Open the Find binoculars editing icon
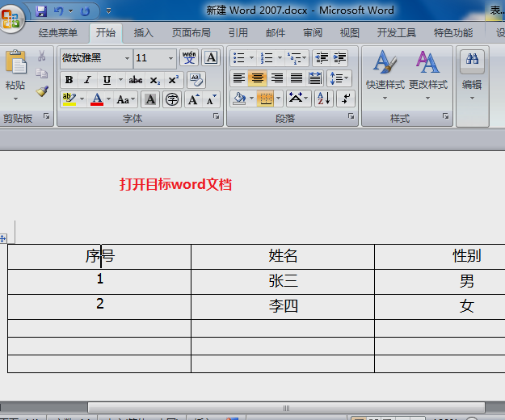Image resolution: width=505 pixels, height=420 pixels. pos(472,59)
